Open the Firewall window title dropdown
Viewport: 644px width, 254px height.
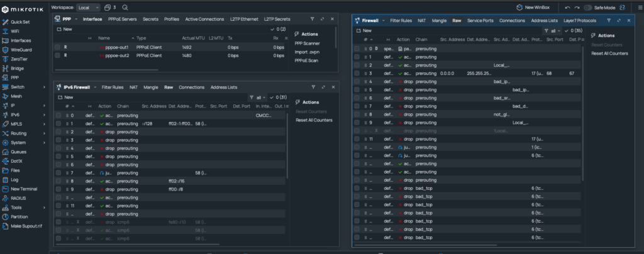pos(384,21)
